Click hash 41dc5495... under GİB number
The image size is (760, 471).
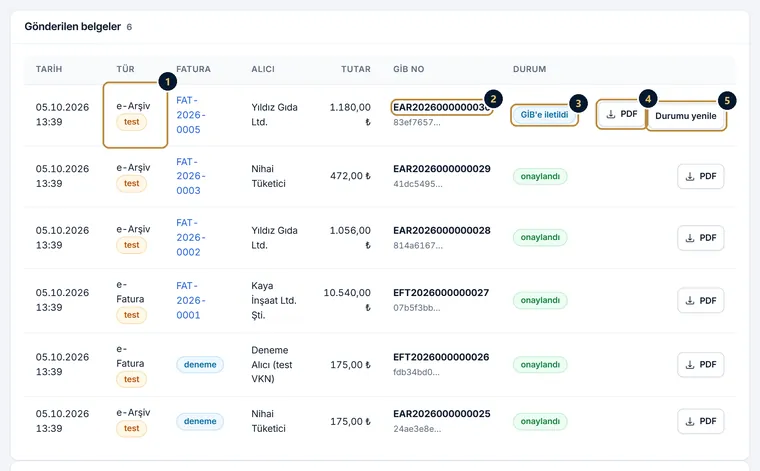click(x=418, y=184)
